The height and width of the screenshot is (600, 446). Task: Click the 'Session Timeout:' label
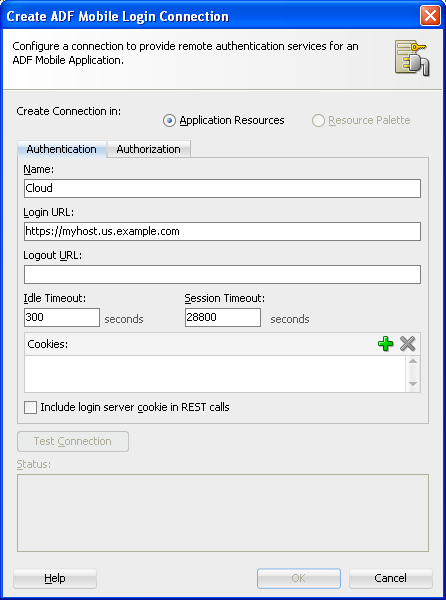click(225, 298)
